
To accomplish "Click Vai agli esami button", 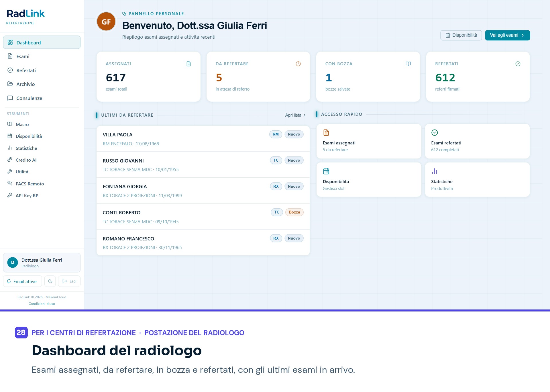I will click(x=507, y=35).
